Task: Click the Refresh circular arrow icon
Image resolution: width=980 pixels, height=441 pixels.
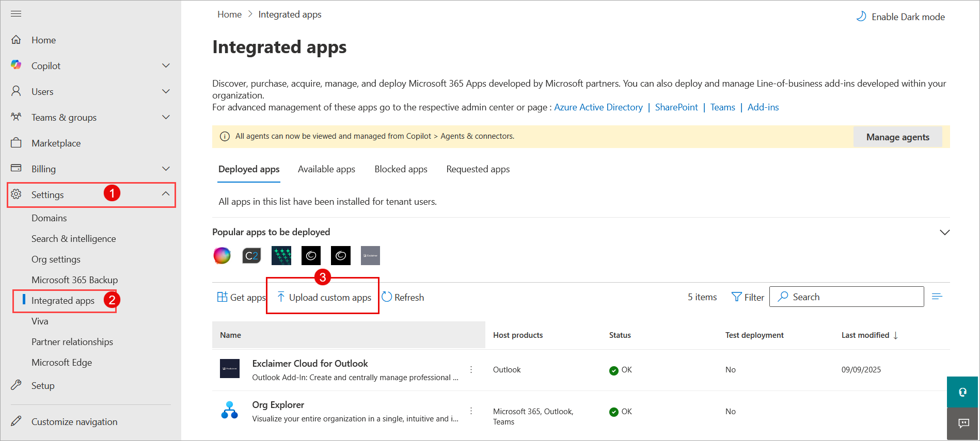Action: [x=387, y=297]
